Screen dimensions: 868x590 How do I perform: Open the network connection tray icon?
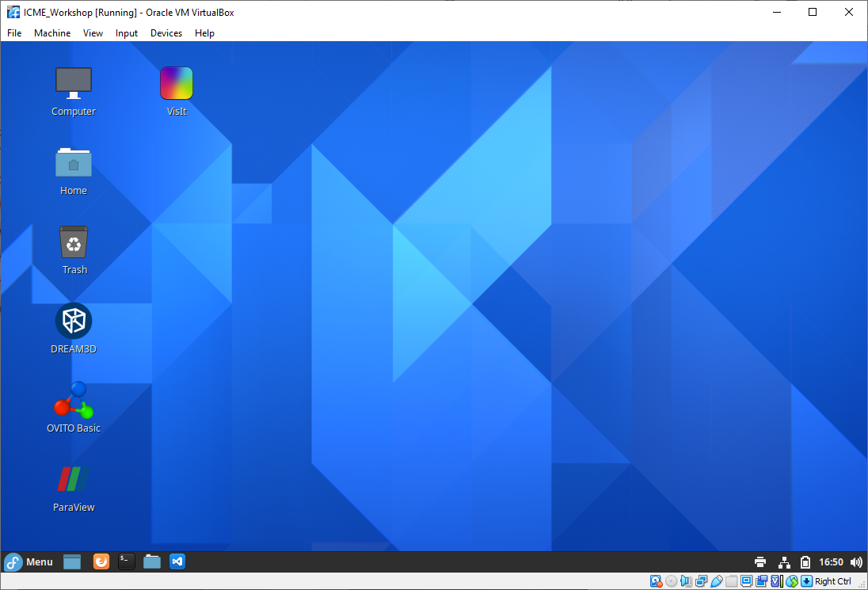(784, 562)
